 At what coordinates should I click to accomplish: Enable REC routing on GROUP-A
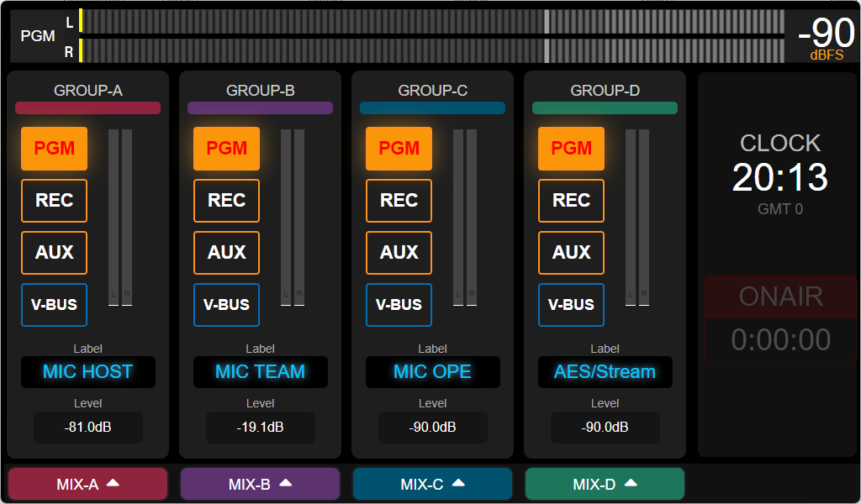click(54, 201)
